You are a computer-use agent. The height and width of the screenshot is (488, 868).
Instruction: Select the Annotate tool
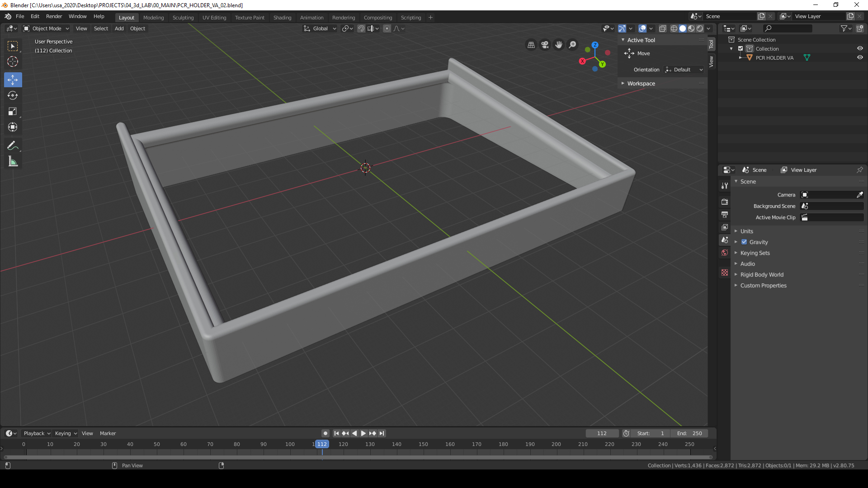(13, 146)
